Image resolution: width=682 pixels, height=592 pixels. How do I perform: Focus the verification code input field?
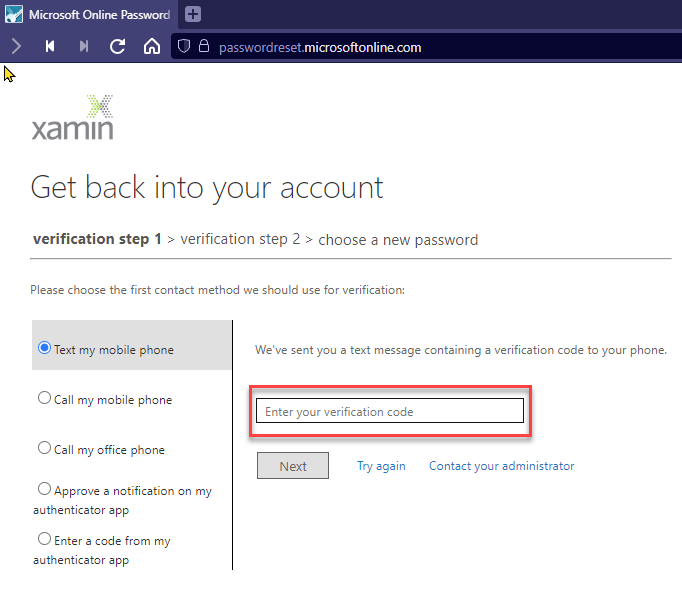tap(390, 411)
